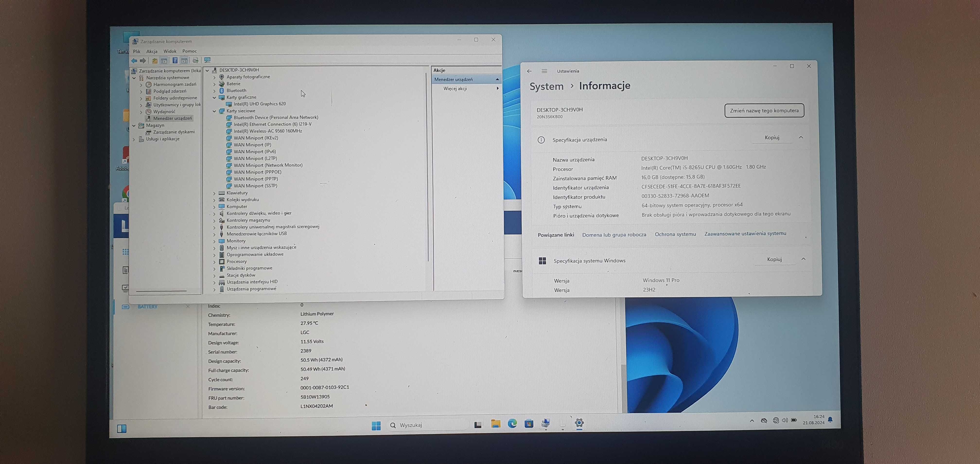
Task: Open File Explorer from the taskbar
Action: tap(495, 424)
